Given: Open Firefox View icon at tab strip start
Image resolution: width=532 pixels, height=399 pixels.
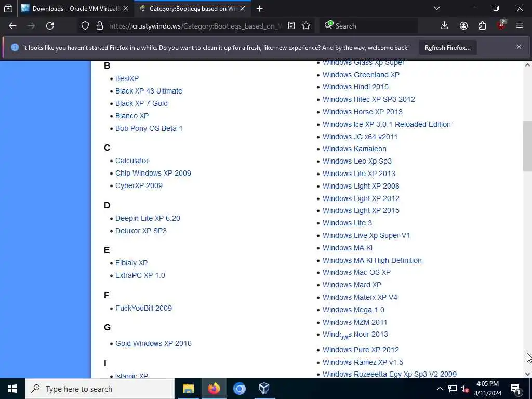Looking at the screenshot, I should click(8, 8).
